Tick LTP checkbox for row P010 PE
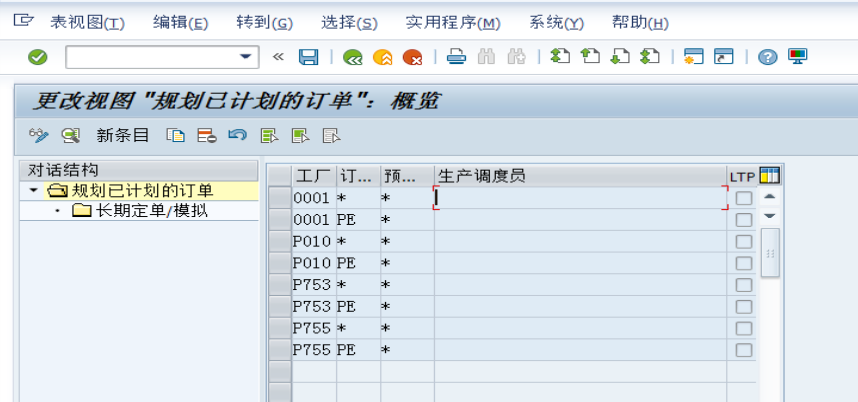This screenshot has width=858, height=402. 744,263
